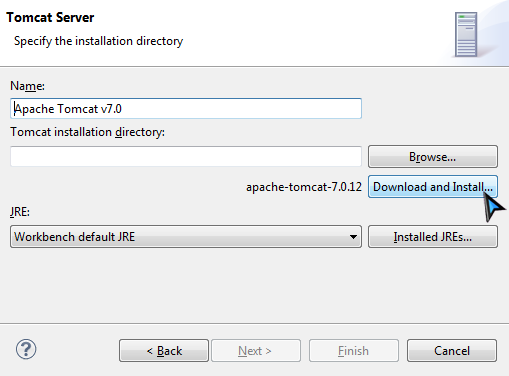This screenshot has height=376, width=509.
Task: Cancel the Tomcat Server wizard
Action: point(452,351)
